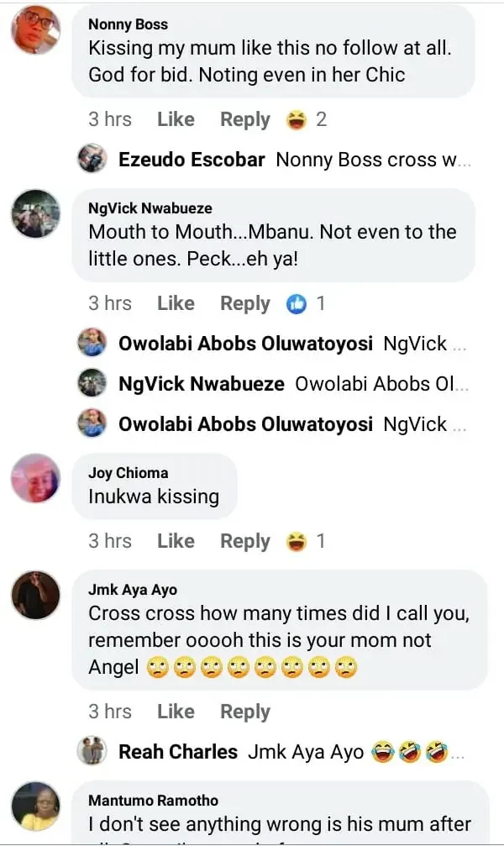This screenshot has height=846, width=504.
Task: Like Joy Chioma's Inukwa kissing comment
Action: [176, 542]
